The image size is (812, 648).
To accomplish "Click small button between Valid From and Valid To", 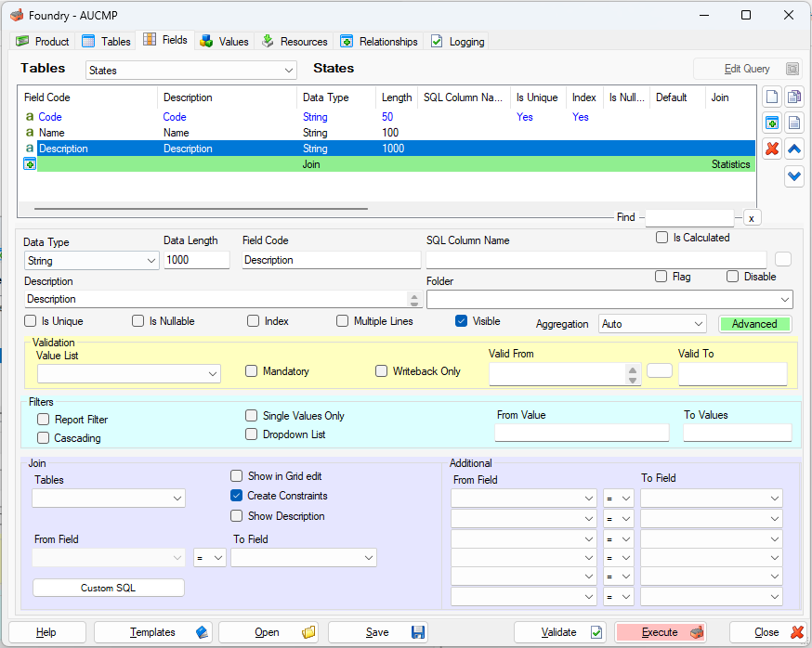I will pyautogui.click(x=660, y=370).
